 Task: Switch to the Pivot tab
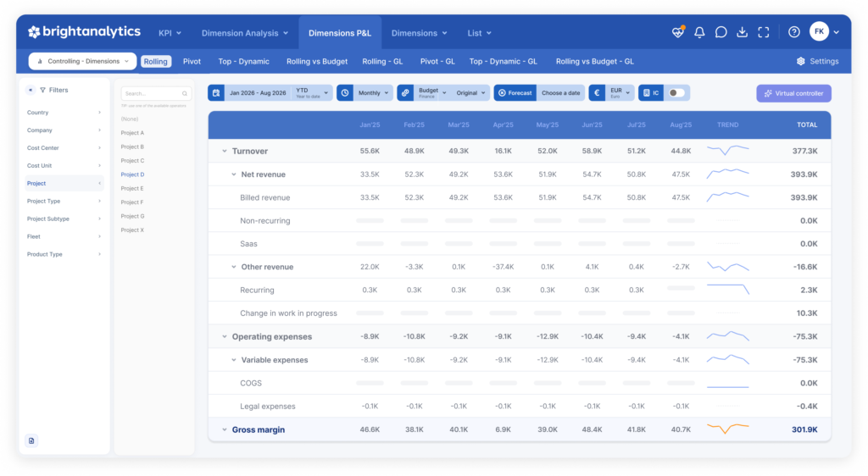click(192, 61)
